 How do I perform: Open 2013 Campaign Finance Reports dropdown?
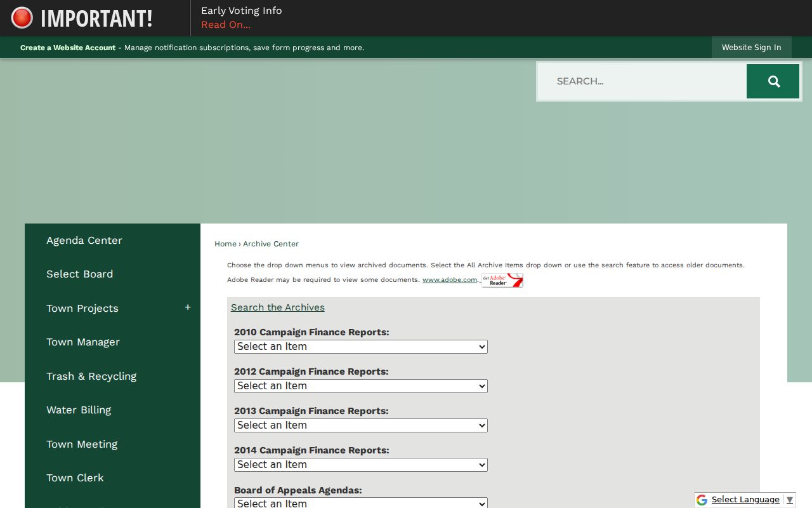coord(361,425)
